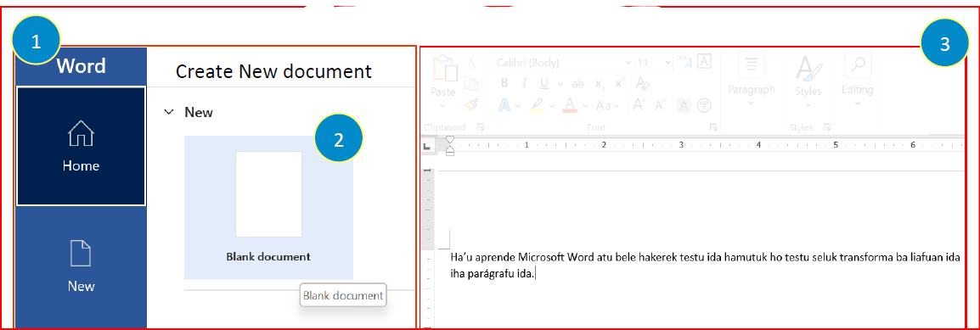Select New in the Word sidebar
The width and height of the screenshot is (980, 330).
82,267
